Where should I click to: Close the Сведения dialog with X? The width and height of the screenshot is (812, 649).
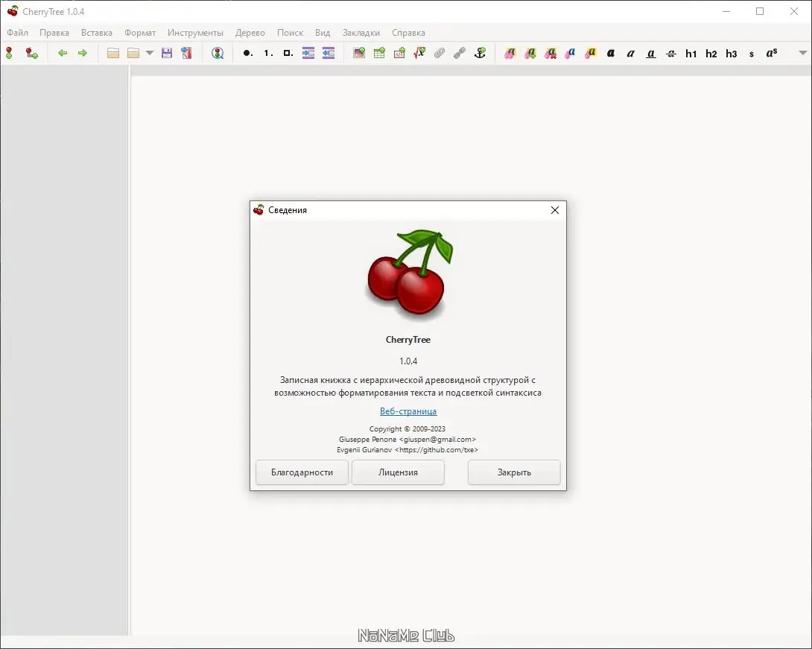[x=555, y=210]
